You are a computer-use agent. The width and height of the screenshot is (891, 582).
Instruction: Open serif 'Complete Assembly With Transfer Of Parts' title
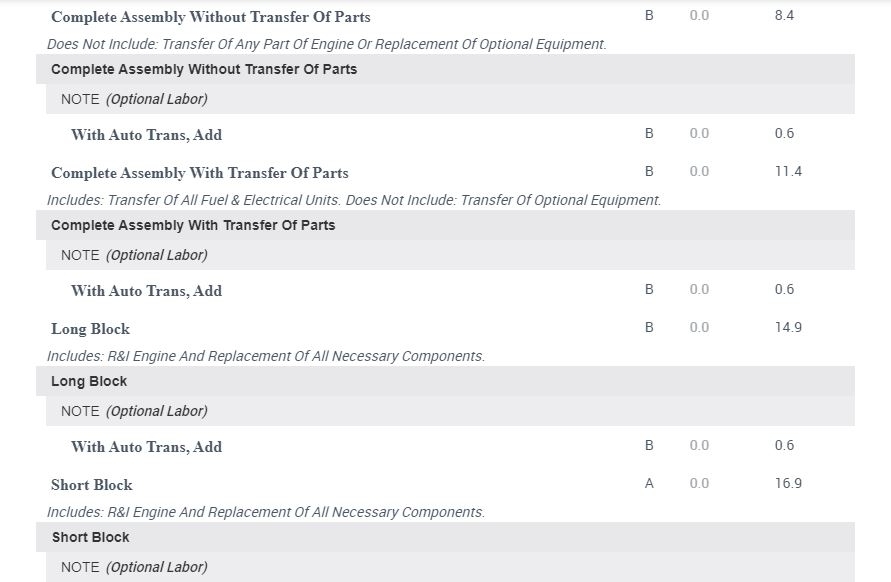[200, 173]
